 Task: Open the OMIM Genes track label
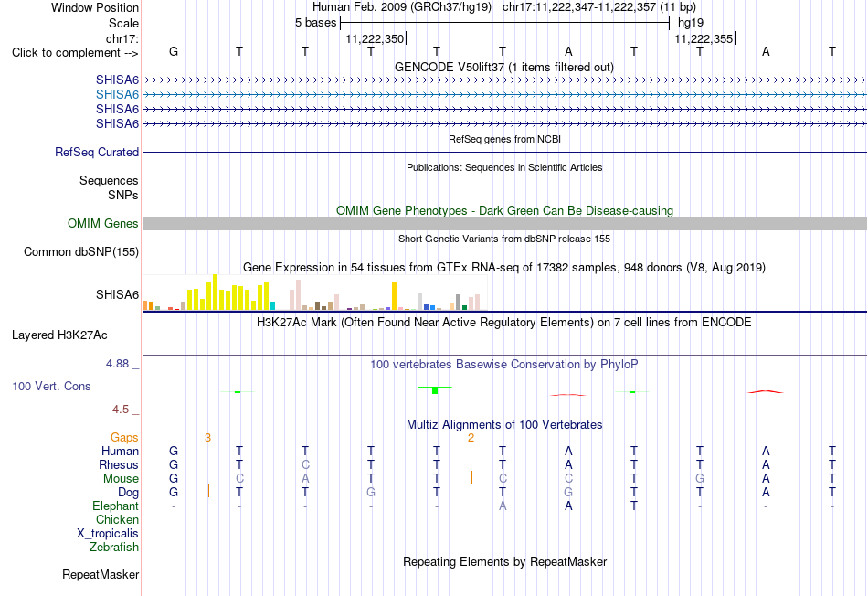[102, 223]
